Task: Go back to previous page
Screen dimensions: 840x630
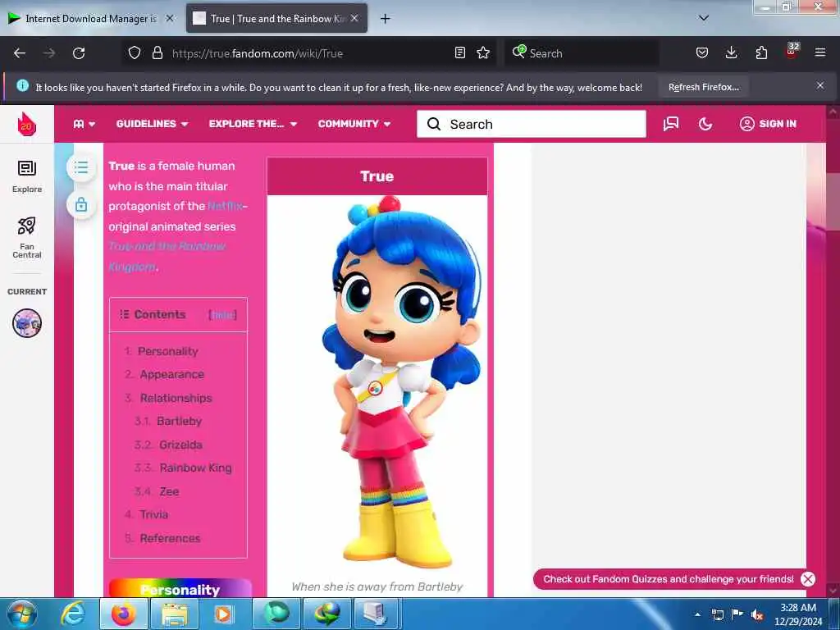Action: tap(20, 53)
